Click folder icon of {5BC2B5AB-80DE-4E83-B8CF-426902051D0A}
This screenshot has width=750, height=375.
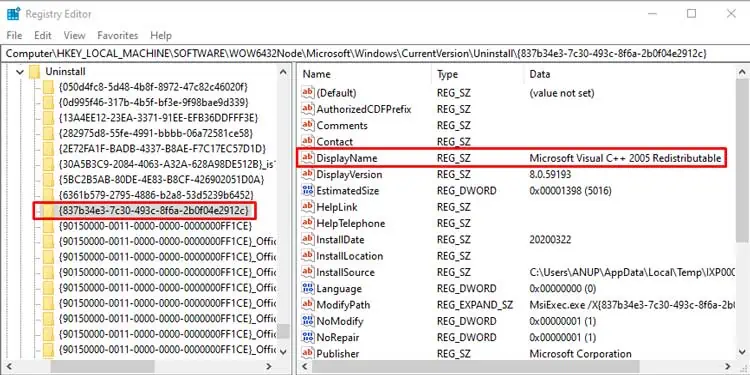pyautogui.click(x=48, y=179)
